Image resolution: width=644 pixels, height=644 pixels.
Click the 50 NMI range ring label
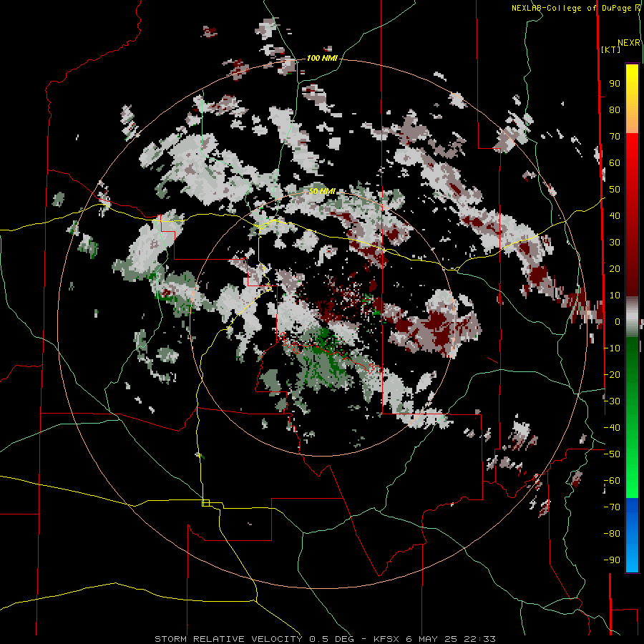point(322,191)
